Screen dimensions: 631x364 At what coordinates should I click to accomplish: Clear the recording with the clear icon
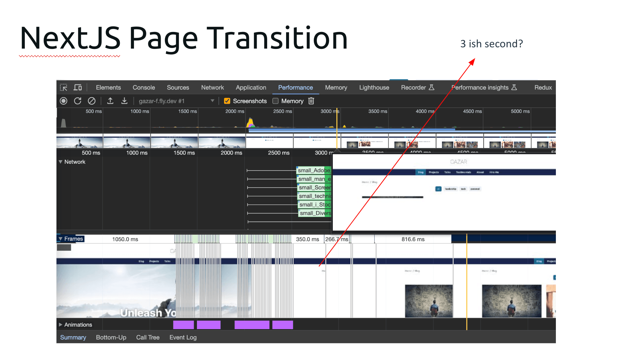[92, 101]
